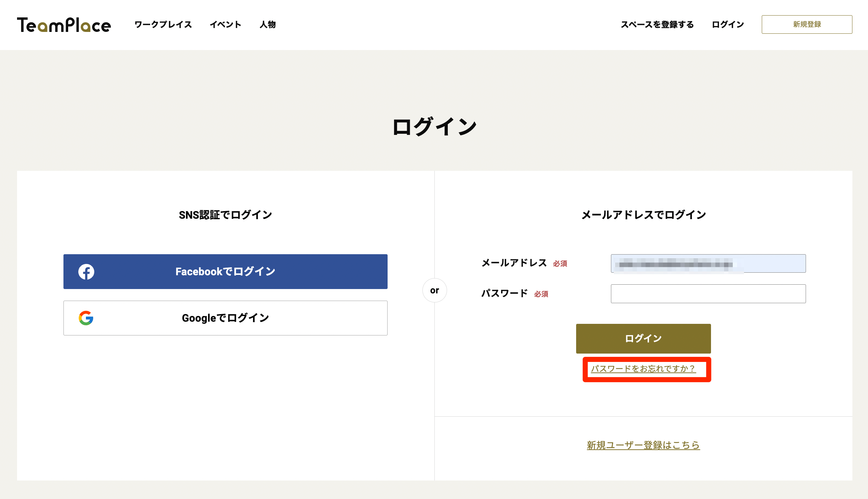Click the large ログイン page heading

[x=434, y=127]
